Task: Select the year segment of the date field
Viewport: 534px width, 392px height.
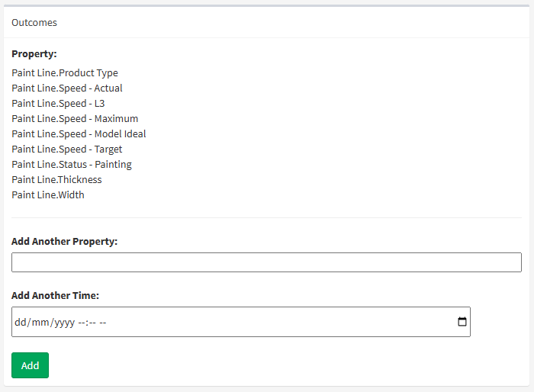Action: (x=63, y=322)
